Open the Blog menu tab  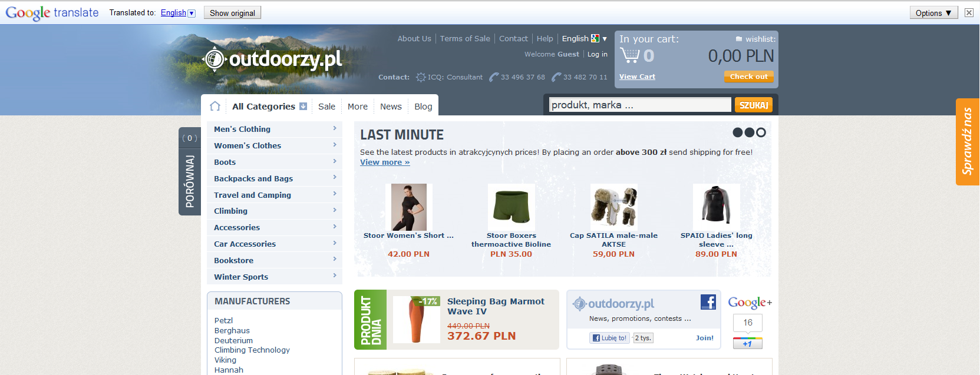(x=423, y=107)
